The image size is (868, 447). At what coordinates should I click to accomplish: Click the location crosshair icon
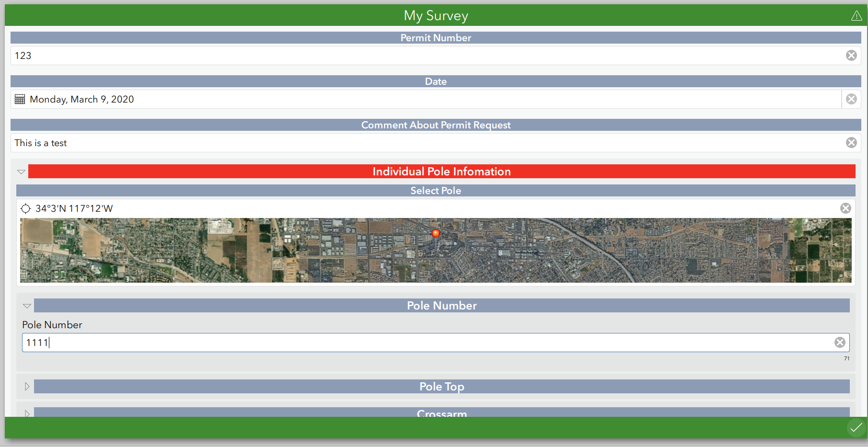pyautogui.click(x=25, y=208)
